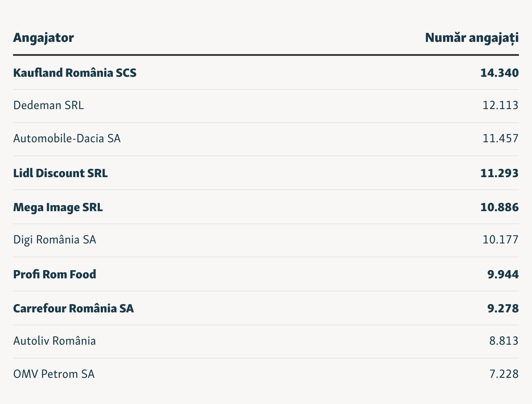Select the Mega Image SRL entry
The width and height of the screenshot is (532, 404).
point(58,207)
